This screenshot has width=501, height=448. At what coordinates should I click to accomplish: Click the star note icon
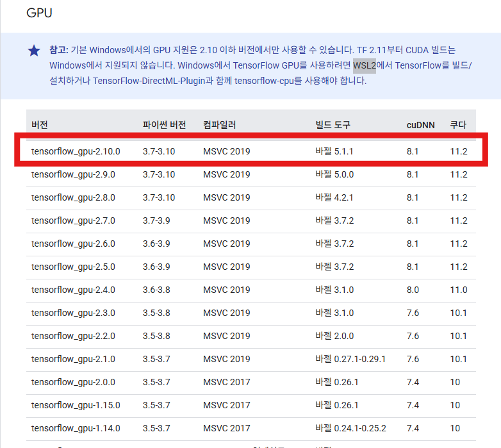tap(34, 51)
